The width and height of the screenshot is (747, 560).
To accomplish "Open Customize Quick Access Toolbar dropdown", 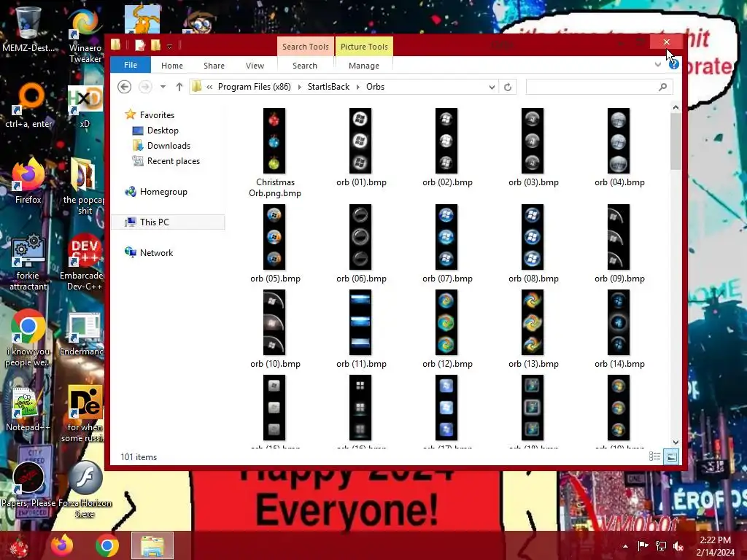I will pyautogui.click(x=169, y=46).
